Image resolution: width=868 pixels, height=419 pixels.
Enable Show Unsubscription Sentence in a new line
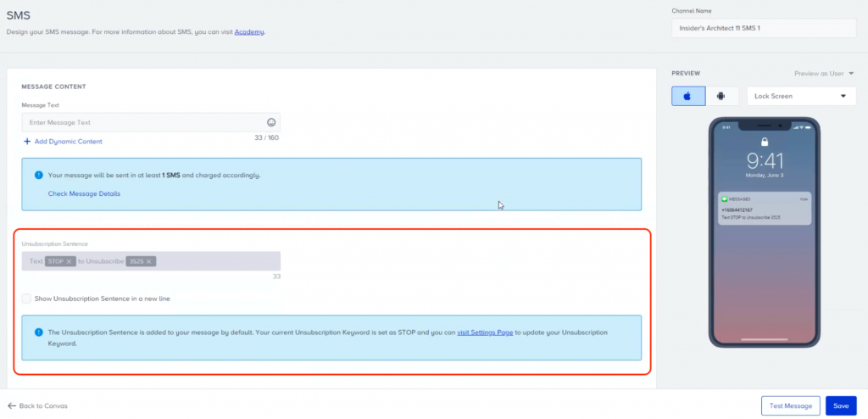tap(27, 299)
